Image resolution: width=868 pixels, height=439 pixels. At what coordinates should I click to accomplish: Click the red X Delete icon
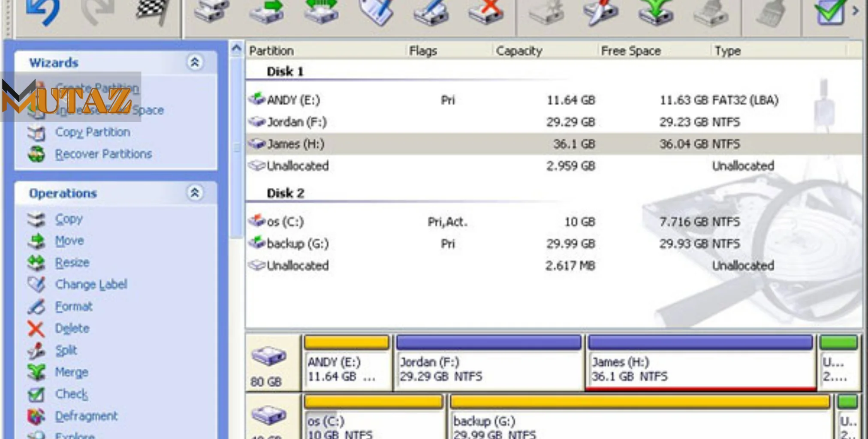pos(36,329)
